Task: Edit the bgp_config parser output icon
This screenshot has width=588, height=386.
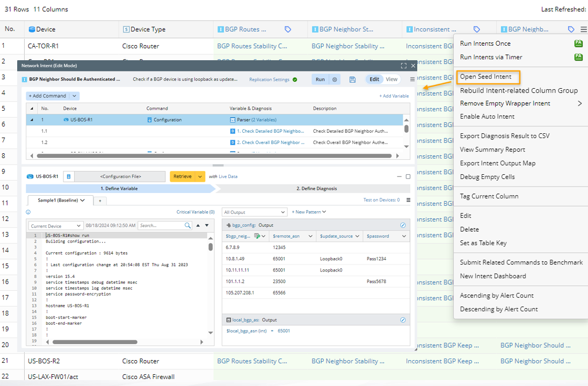Action: (403, 225)
